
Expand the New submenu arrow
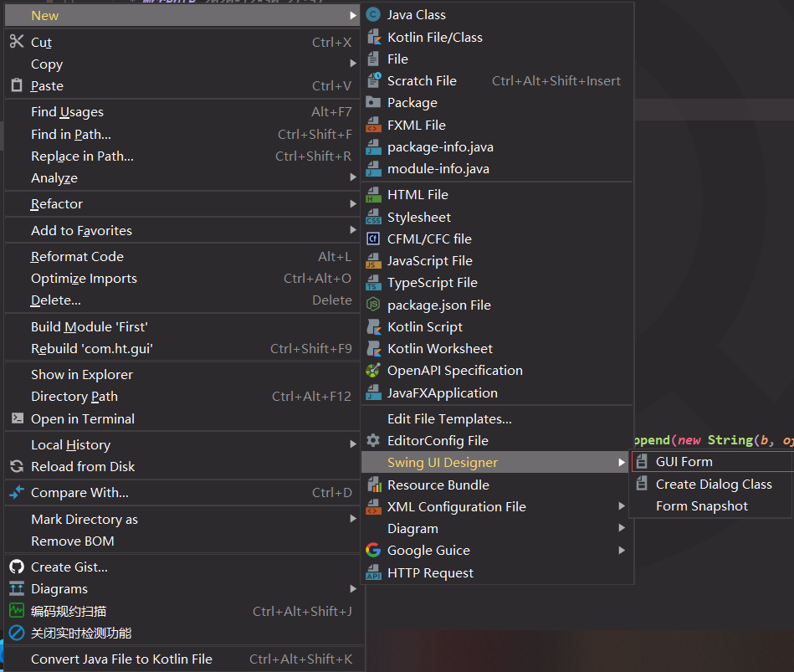click(353, 16)
